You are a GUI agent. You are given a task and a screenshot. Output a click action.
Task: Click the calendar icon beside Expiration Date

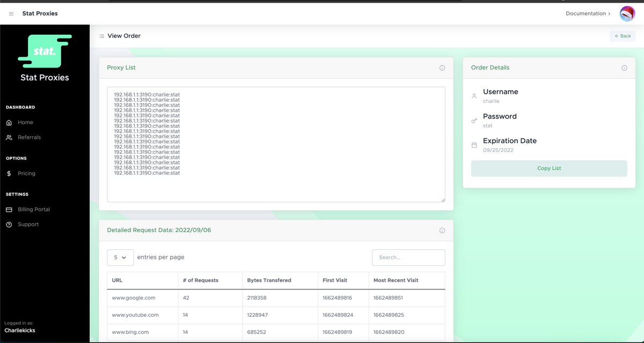[474, 145]
